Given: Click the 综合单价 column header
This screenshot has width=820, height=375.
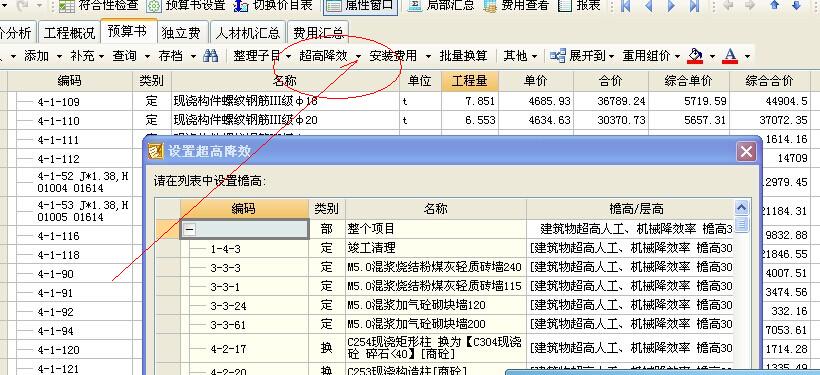Looking at the screenshot, I should coord(688,81).
